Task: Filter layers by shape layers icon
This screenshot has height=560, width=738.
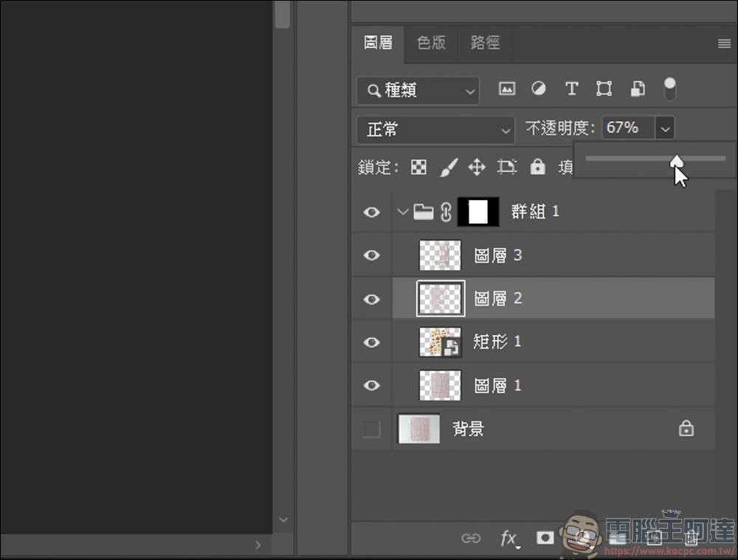Action: 604,89
